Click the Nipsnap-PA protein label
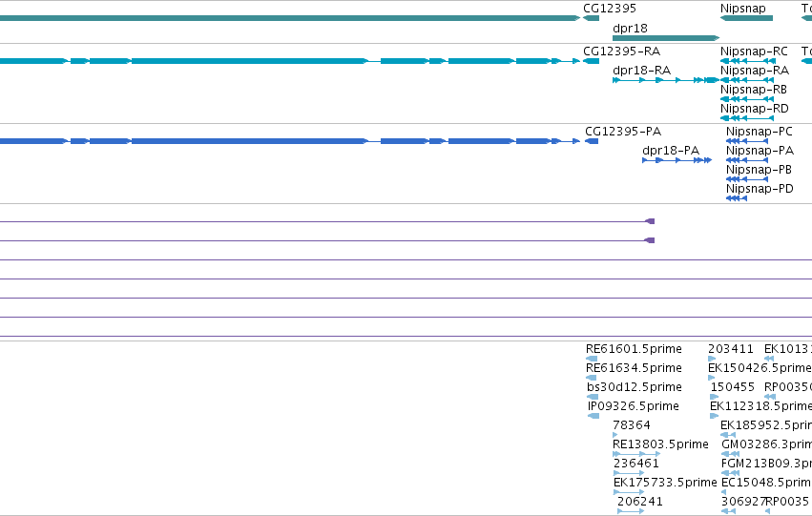 pos(760,151)
